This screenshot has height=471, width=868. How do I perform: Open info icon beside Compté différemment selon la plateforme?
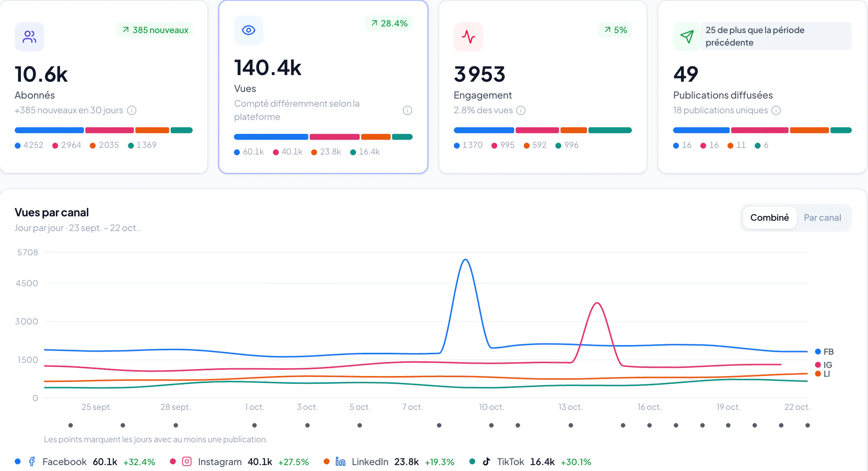pos(407,110)
